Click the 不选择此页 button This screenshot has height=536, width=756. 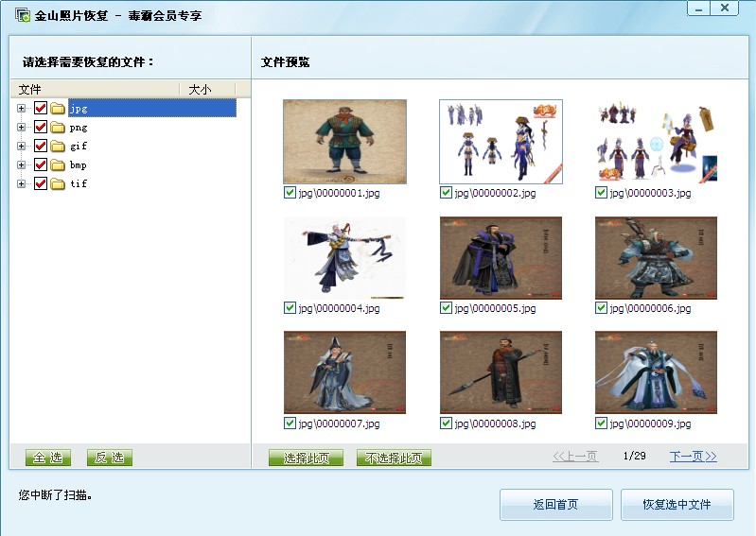[x=394, y=458]
